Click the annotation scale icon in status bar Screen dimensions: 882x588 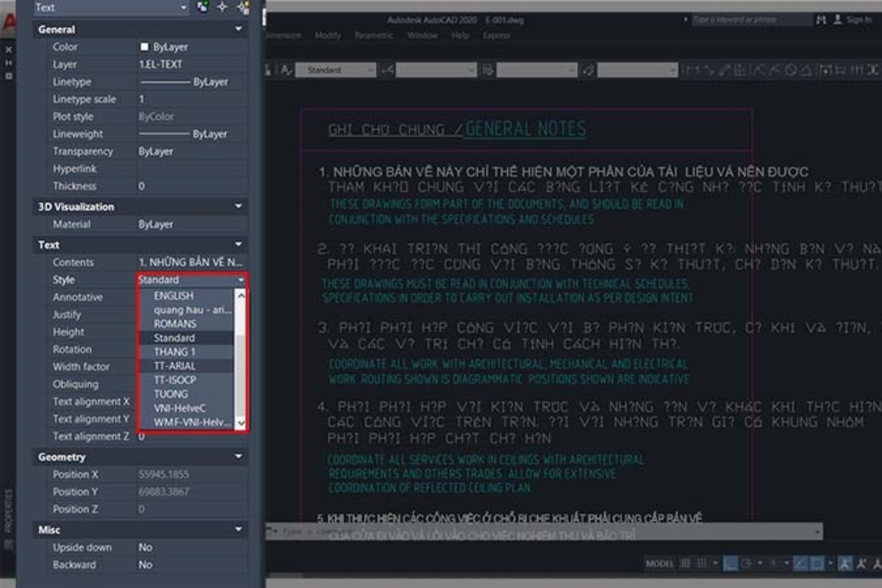click(x=845, y=563)
